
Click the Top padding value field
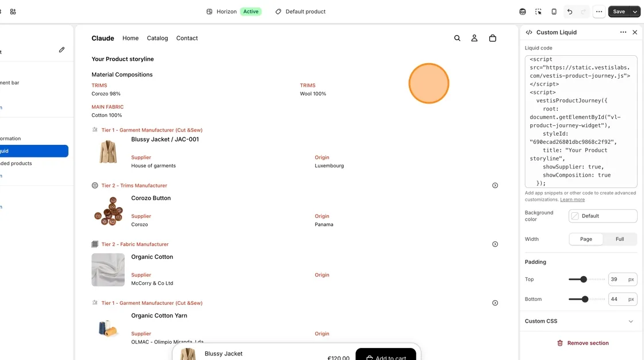[x=623, y=279]
